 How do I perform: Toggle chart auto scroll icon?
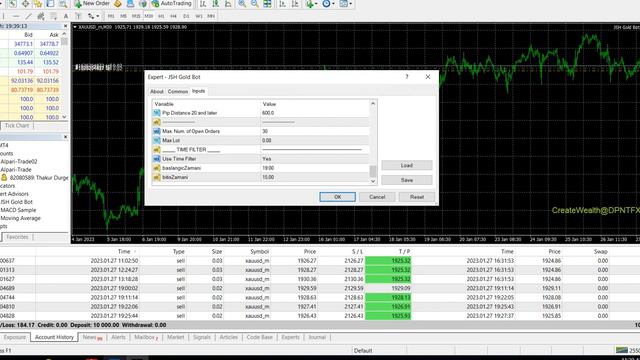click(282, 4)
